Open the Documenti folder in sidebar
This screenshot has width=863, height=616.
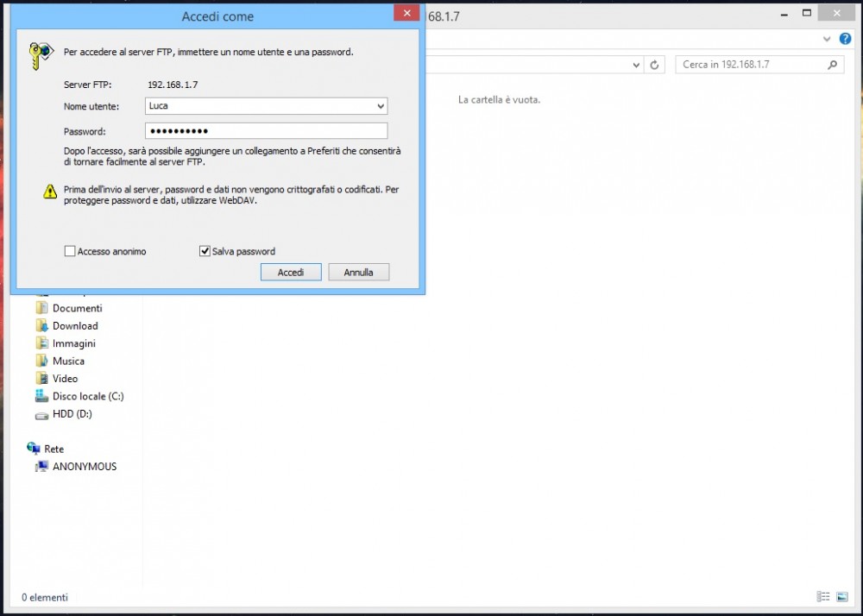[77, 308]
